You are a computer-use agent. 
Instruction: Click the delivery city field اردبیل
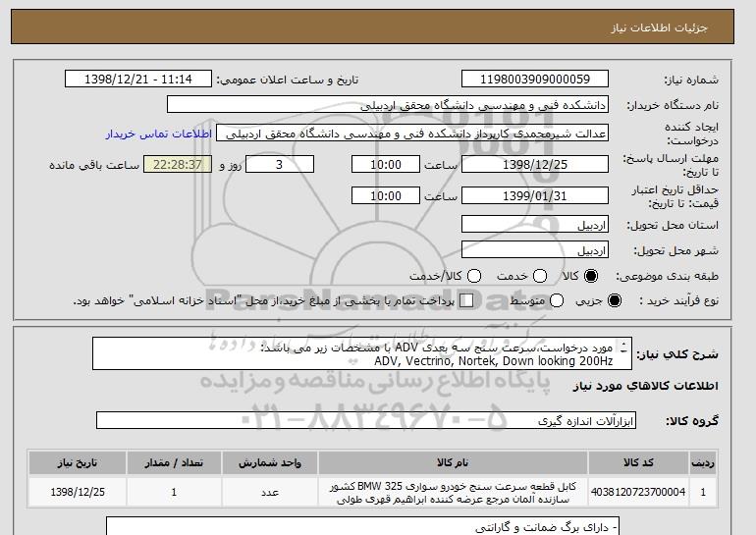coord(535,250)
